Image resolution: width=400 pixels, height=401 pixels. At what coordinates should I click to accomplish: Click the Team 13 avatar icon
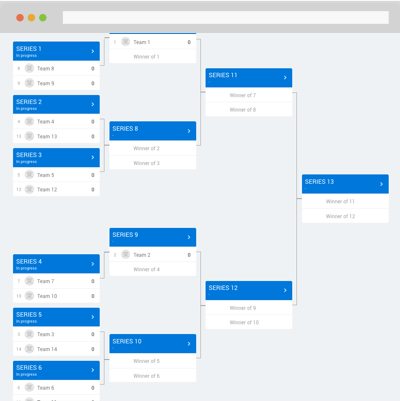click(29, 136)
